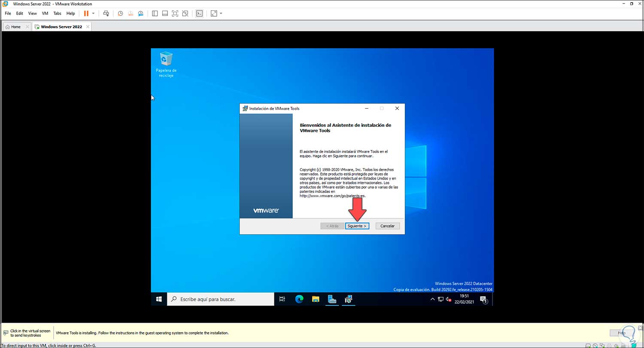Click the muted volume icon in guest tray
The height and width of the screenshot is (348, 644).
click(x=449, y=299)
